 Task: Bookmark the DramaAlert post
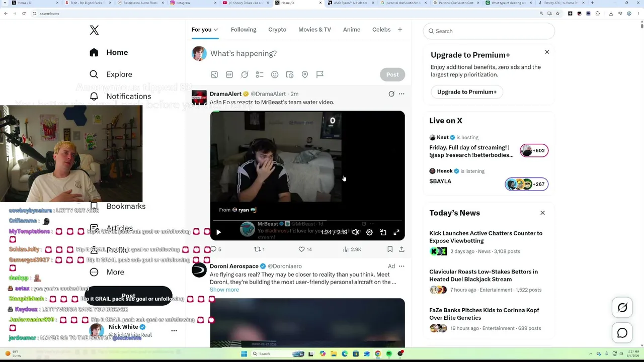pyautogui.click(x=390, y=249)
